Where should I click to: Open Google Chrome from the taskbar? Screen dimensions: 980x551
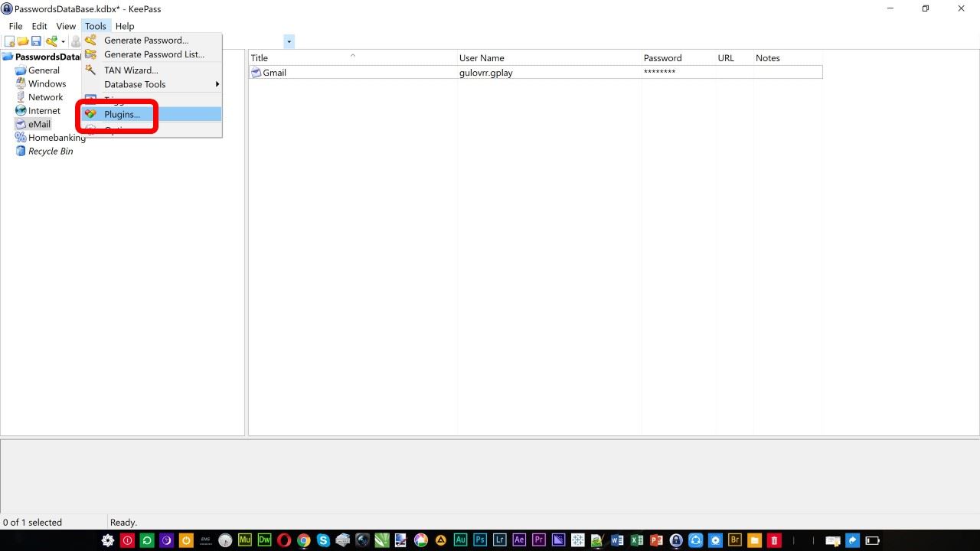(304, 540)
